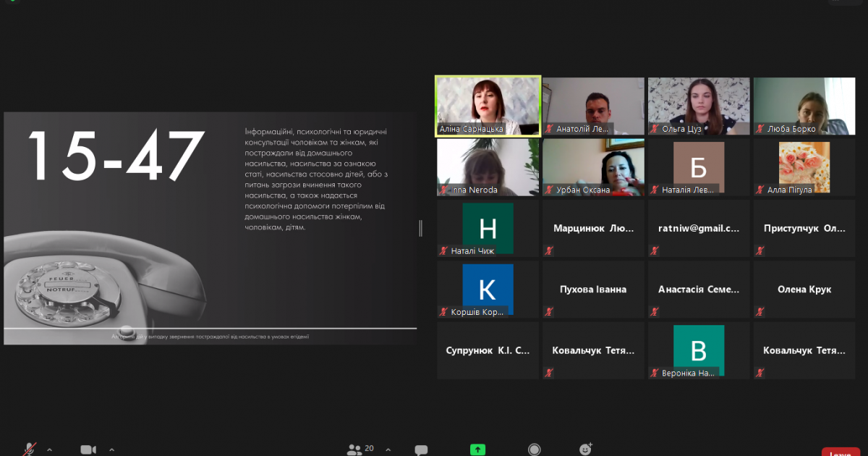Click the green Share Screen icon
The width and height of the screenshot is (868, 456).
[477, 449]
